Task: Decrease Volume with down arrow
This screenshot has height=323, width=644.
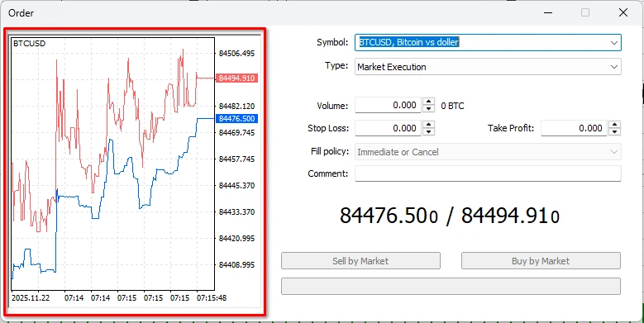Action: pyautogui.click(x=428, y=109)
